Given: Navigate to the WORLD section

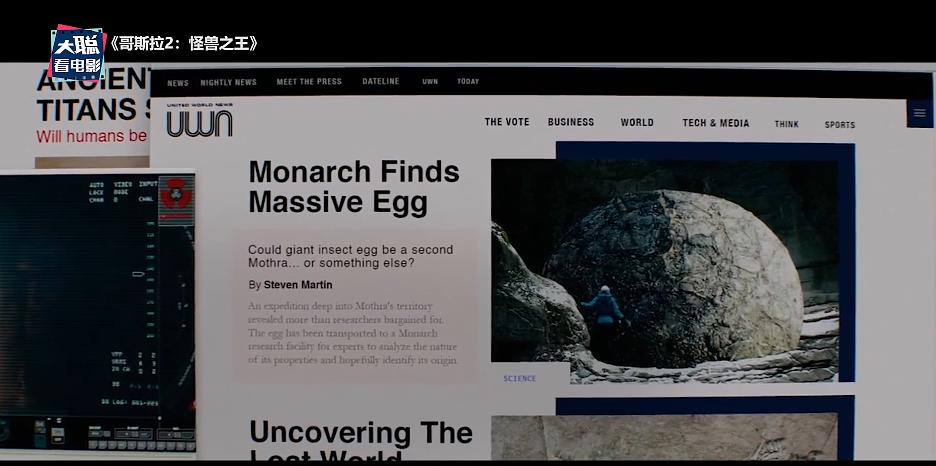Looking at the screenshot, I should pos(637,122).
